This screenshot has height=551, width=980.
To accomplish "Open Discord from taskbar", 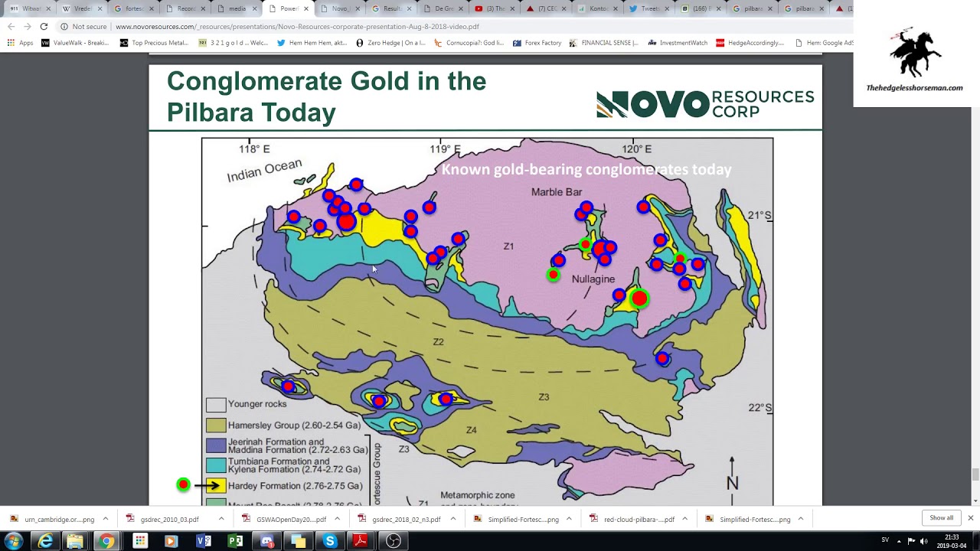I will coord(266,541).
